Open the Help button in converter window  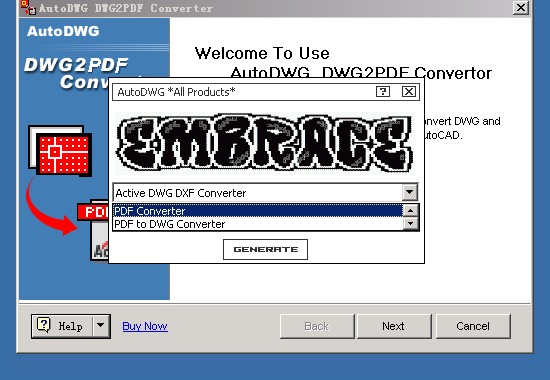[x=62, y=326]
